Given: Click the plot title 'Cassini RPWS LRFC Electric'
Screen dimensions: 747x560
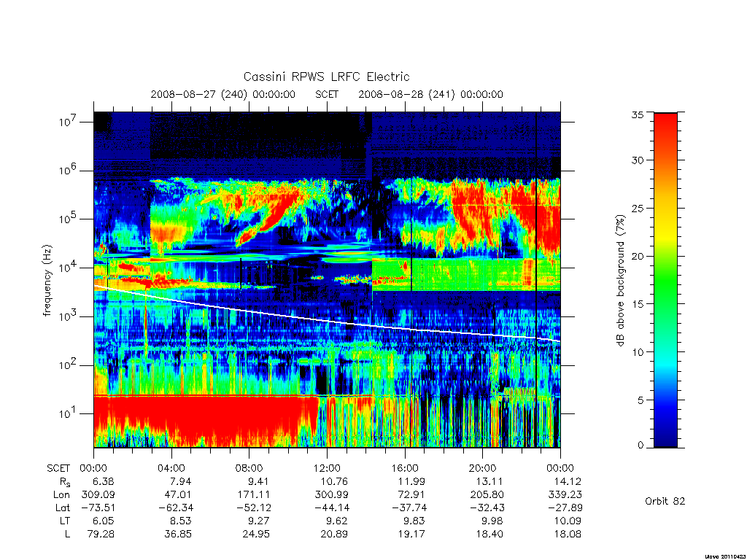Looking at the screenshot, I should click(326, 77).
